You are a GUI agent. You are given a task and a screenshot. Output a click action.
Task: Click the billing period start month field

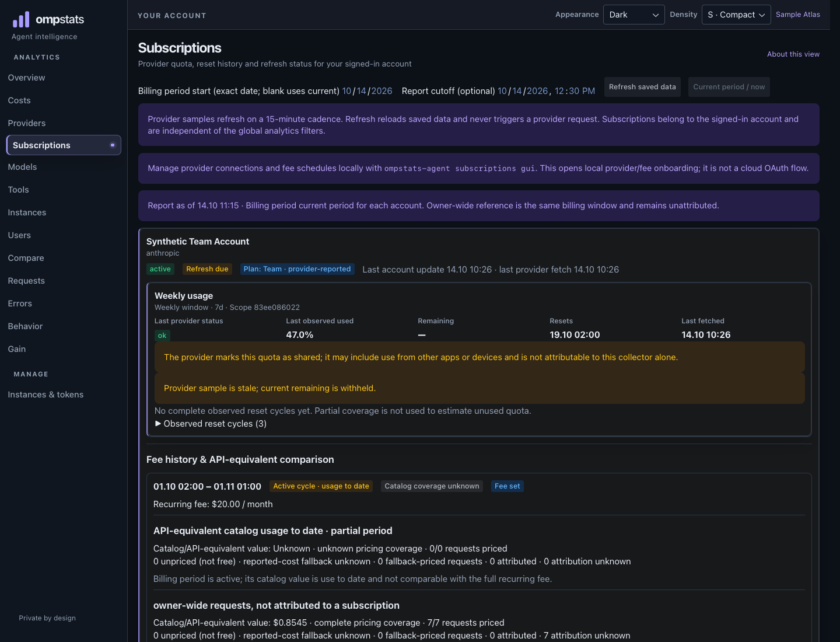pos(346,91)
